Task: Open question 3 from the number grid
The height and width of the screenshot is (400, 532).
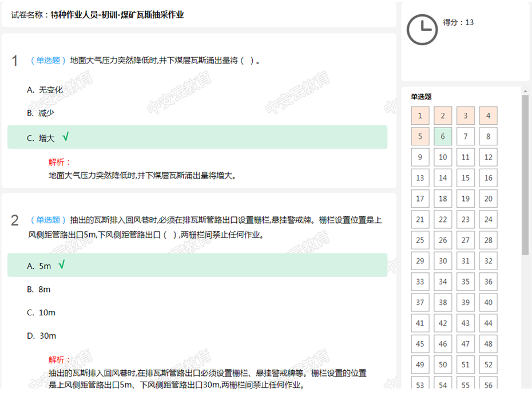Action: tap(466, 116)
